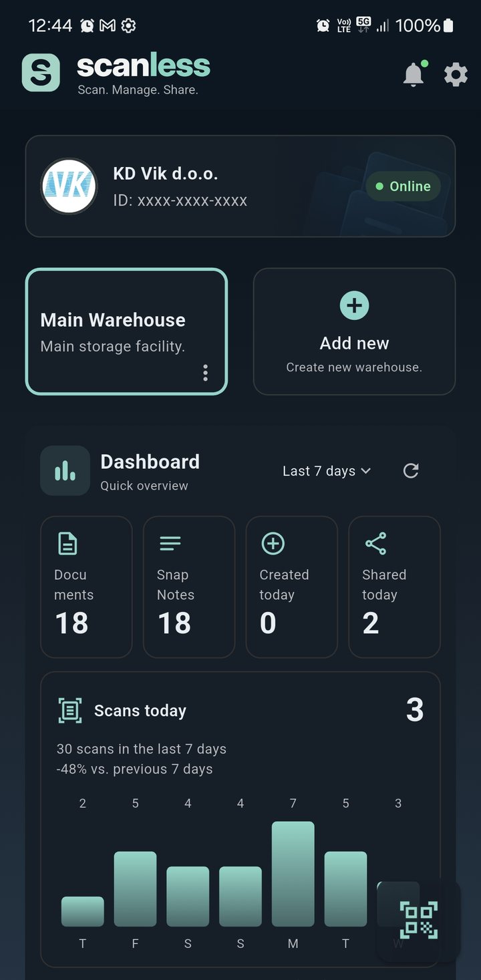Tap the first T bar showing 2 scans
This screenshot has width=481, height=980.
82,911
